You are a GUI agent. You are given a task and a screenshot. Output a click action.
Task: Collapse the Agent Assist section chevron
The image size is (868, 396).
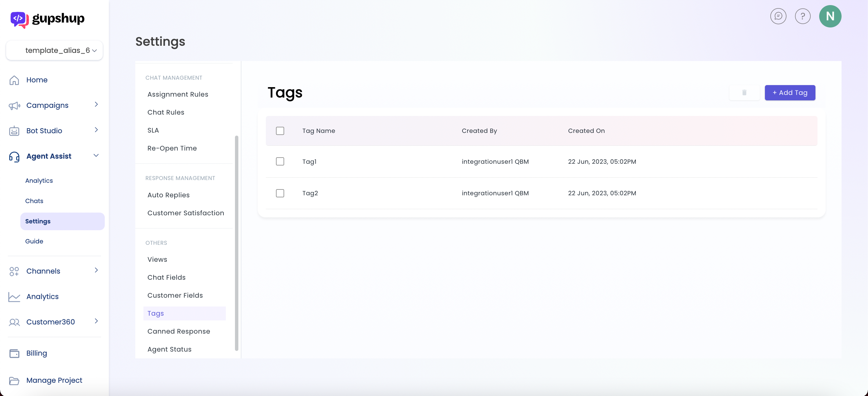pos(96,156)
